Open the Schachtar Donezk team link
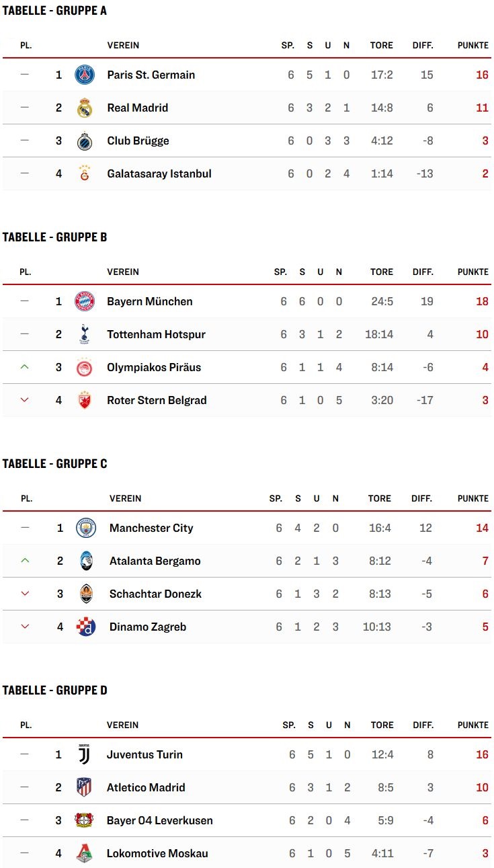Image resolution: width=494 pixels, height=868 pixels. click(155, 594)
